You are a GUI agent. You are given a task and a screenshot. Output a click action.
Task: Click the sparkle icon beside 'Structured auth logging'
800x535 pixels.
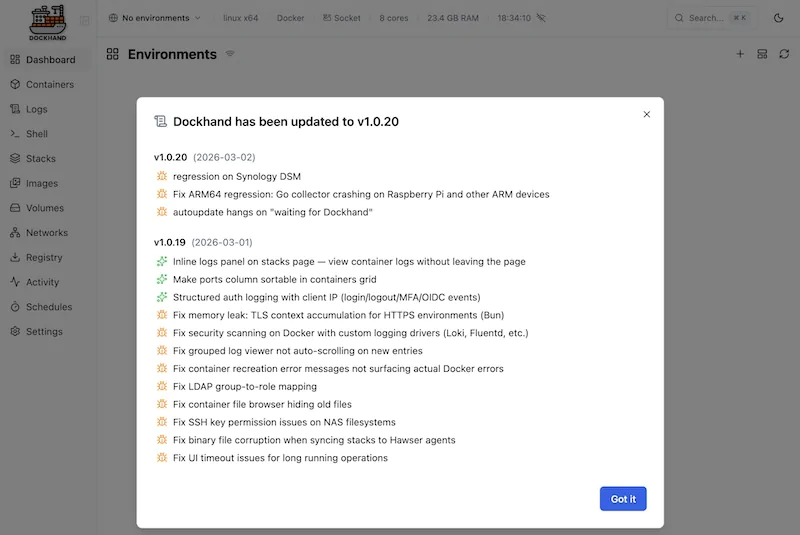pos(162,297)
